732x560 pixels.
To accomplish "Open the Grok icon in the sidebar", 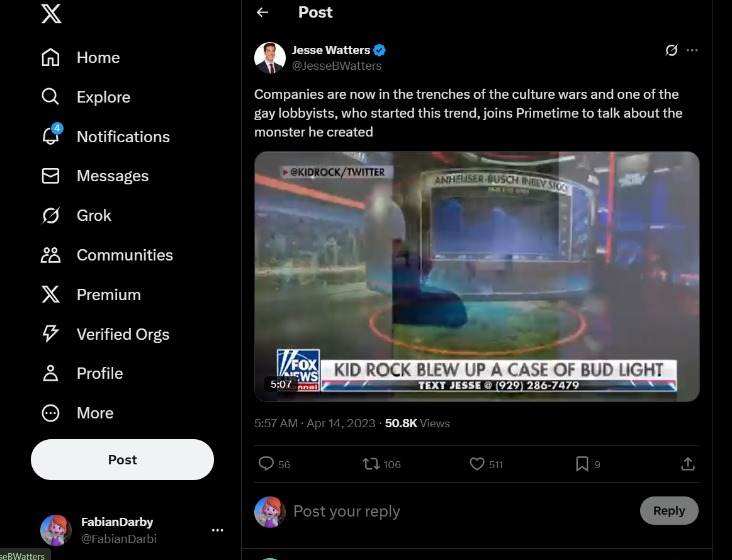I will pos(50,216).
